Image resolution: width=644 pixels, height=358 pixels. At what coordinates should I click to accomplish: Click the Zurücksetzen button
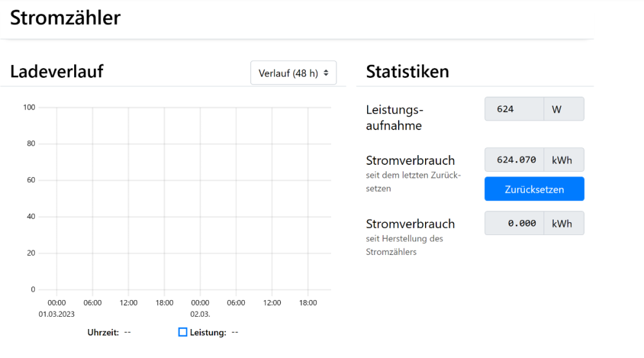(534, 189)
